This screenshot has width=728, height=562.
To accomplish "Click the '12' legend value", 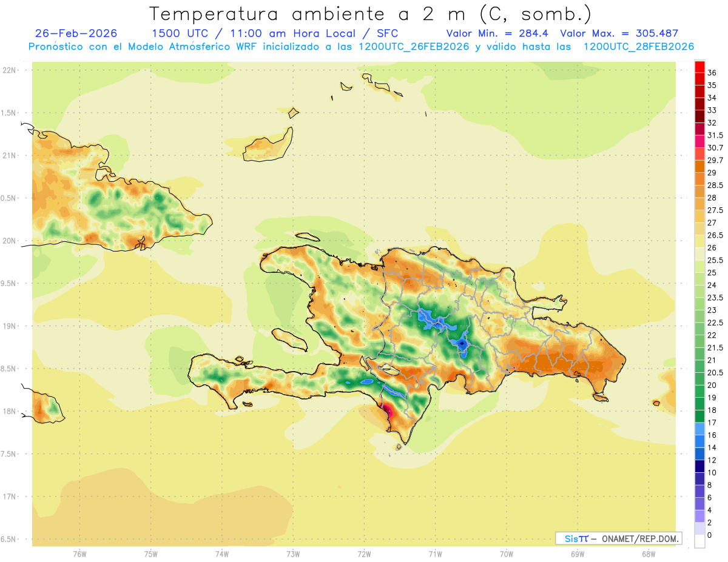I will click(712, 460).
